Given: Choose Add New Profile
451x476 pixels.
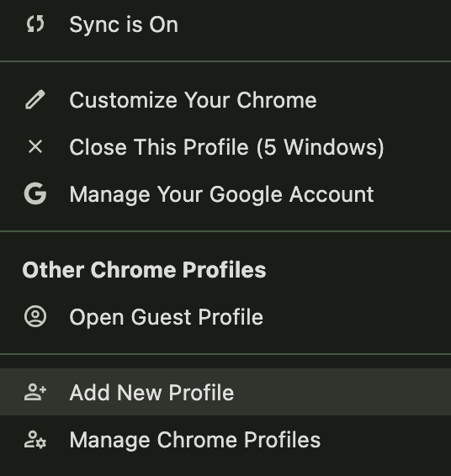Looking at the screenshot, I should click(225, 392).
